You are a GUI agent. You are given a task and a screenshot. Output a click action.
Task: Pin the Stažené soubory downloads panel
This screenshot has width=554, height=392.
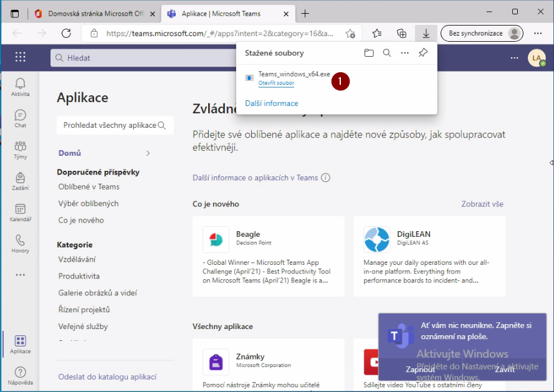(x=423, y=53)
